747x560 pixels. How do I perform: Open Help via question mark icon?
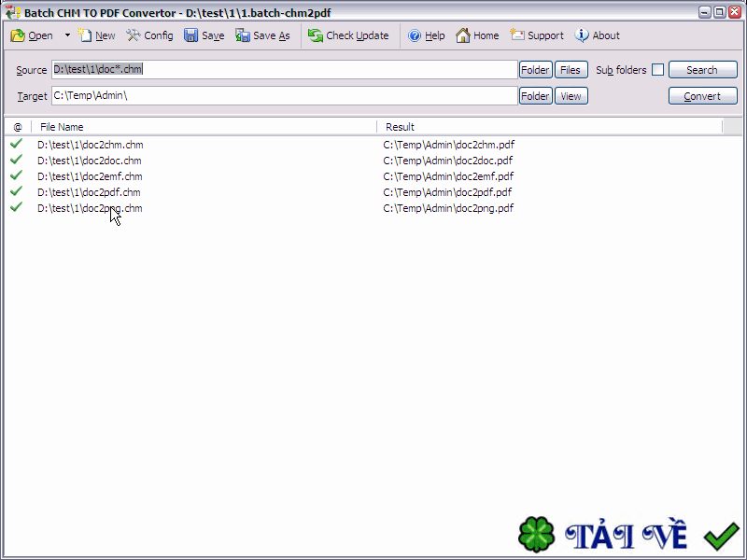pos(415,35)
